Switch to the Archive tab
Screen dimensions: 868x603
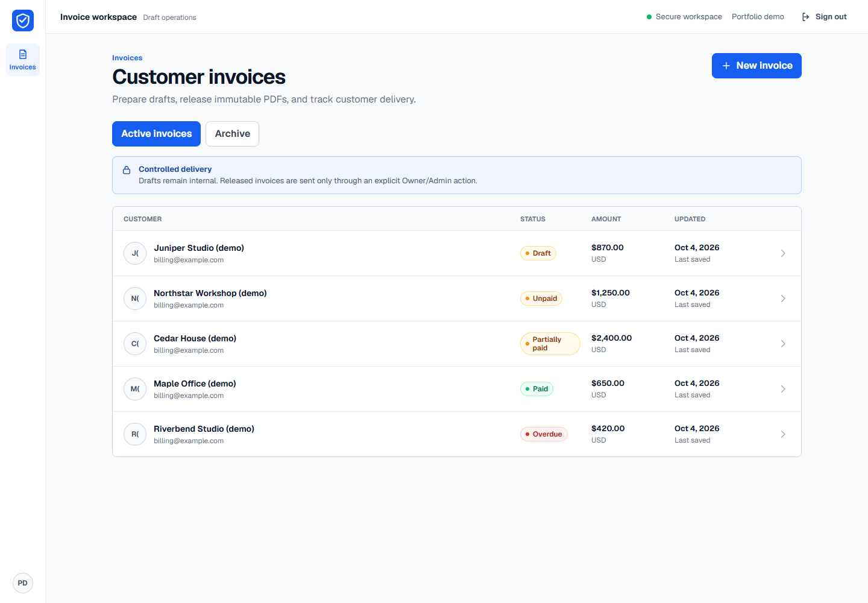point(232,134)
